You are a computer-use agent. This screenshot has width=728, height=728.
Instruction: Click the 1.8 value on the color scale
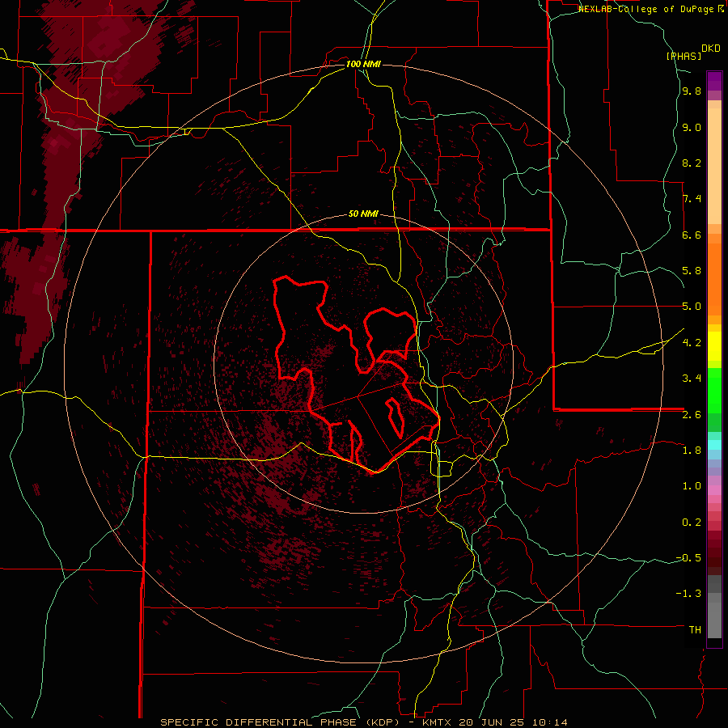692,451
